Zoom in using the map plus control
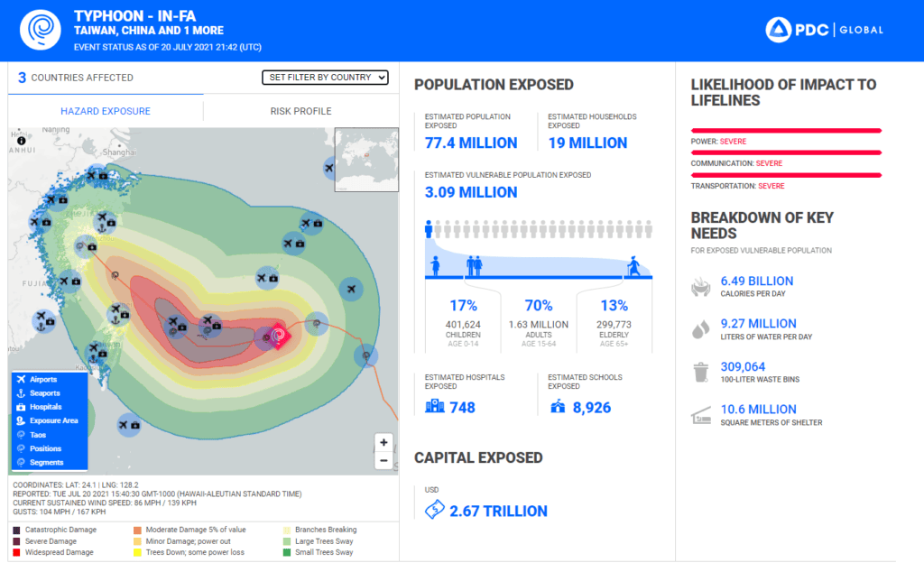The width and height of the screenshot is (924, 572). click(x=383, y=442)
